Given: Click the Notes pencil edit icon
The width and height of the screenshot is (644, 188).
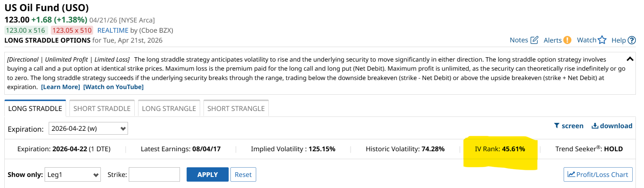Looking at the screenshot, I should pos(534,40).
